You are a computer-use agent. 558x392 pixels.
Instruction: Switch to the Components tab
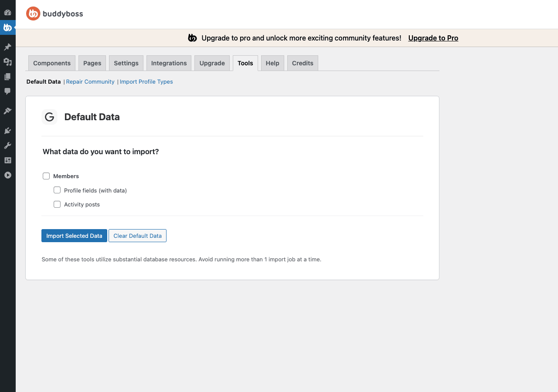[52, 63]
